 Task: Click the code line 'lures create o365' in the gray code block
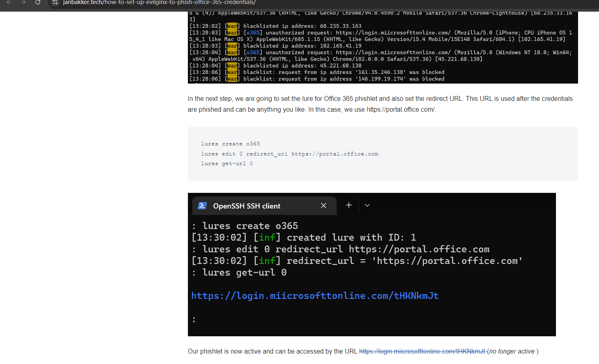tap(231, 144)
